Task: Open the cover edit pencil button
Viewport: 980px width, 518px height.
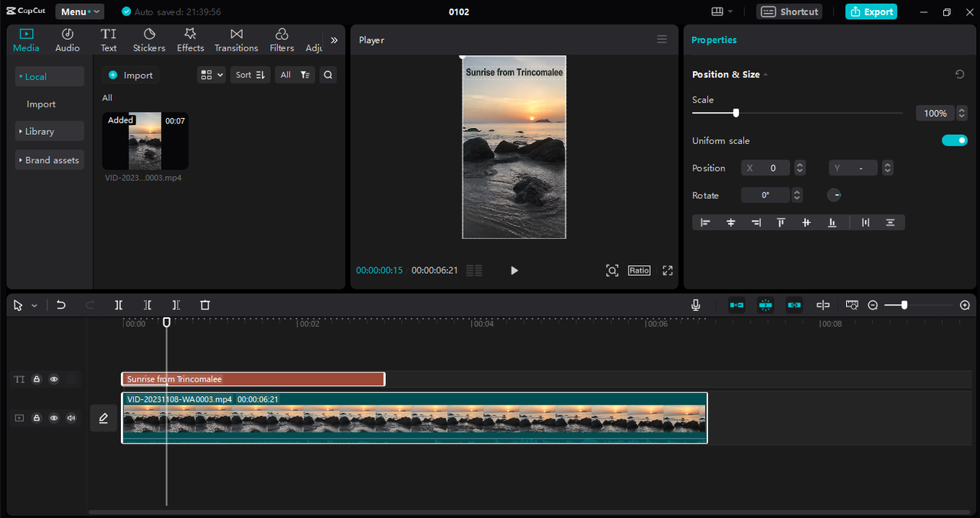Action: point(103,418)
